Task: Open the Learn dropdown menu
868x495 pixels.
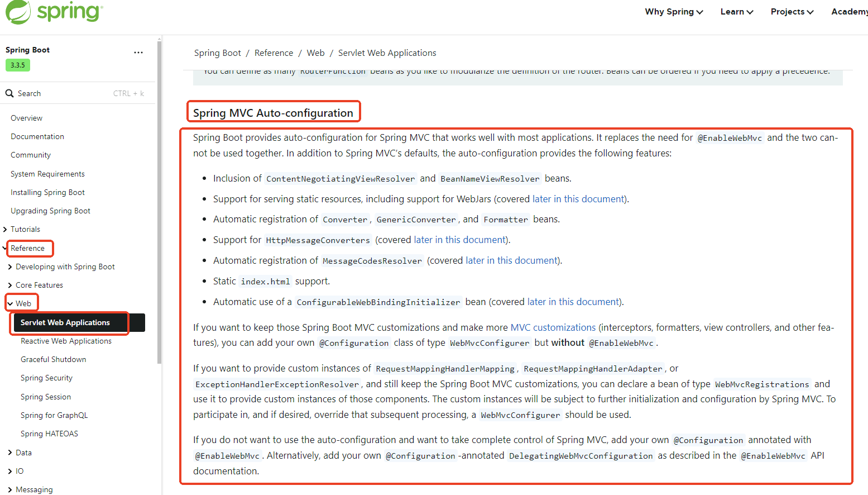Action: click(736, 12)
